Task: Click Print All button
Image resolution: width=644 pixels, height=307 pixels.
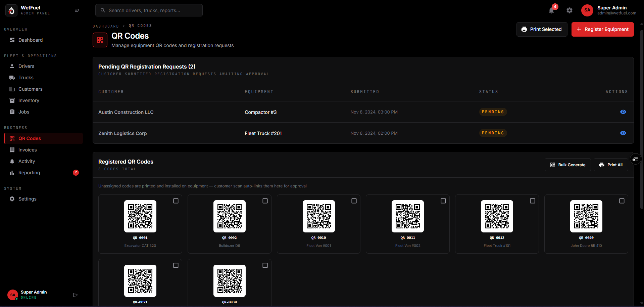Action: pyautogui.click(x=611, y=165)
